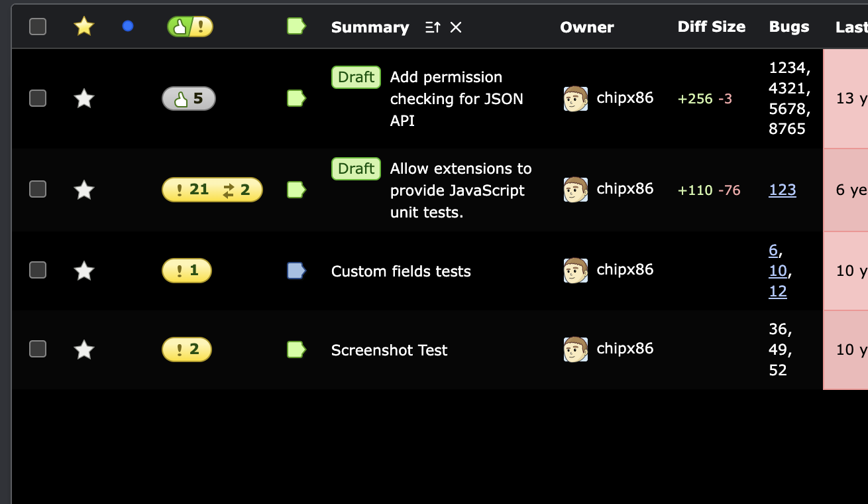Click the 1 open issue yellow badge
868x504 pixels.
(187, 271)
